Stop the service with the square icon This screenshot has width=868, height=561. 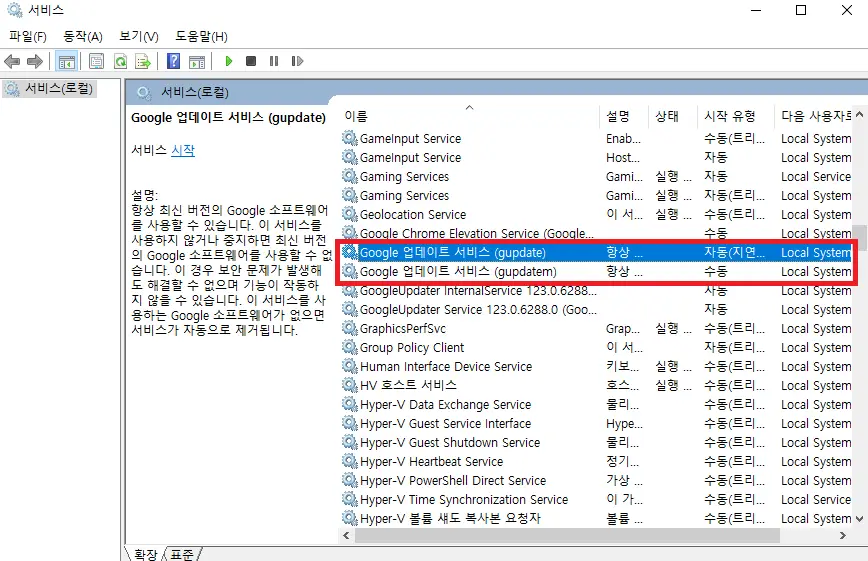pos(251,61)
